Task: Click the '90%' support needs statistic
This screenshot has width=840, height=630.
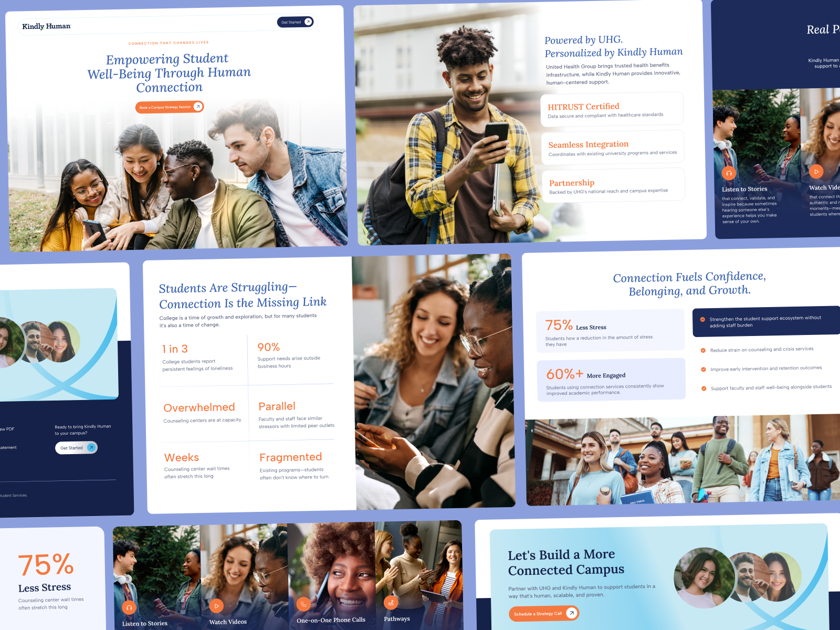Action: pyautogui.click(x=268, y=348)
